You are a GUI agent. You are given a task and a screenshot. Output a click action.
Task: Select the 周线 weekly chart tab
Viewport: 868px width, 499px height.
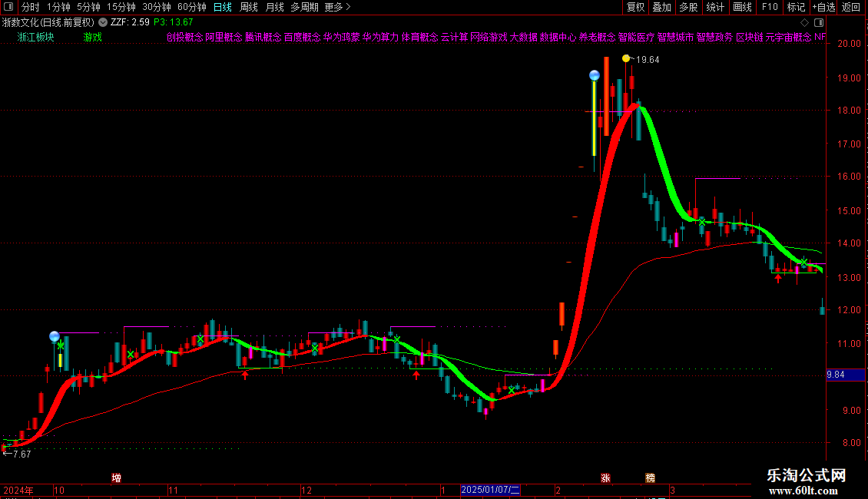click(x=249, y=7)
